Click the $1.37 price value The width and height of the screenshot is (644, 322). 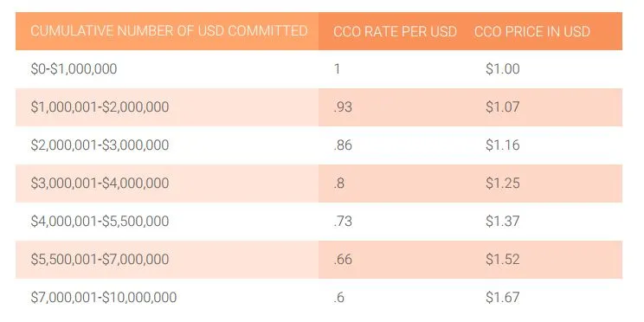tap(502, 222)
